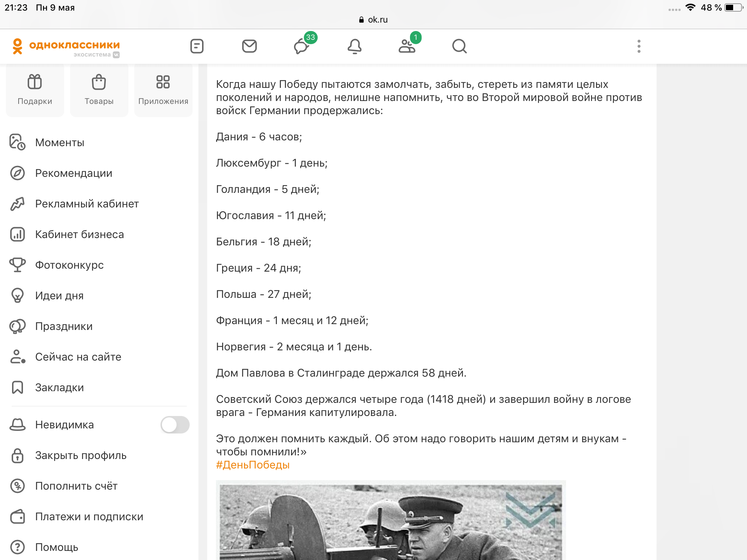Open Закладки bookmarks item
The height and width of the screenshot is (560, 747).
coord(59,388)
